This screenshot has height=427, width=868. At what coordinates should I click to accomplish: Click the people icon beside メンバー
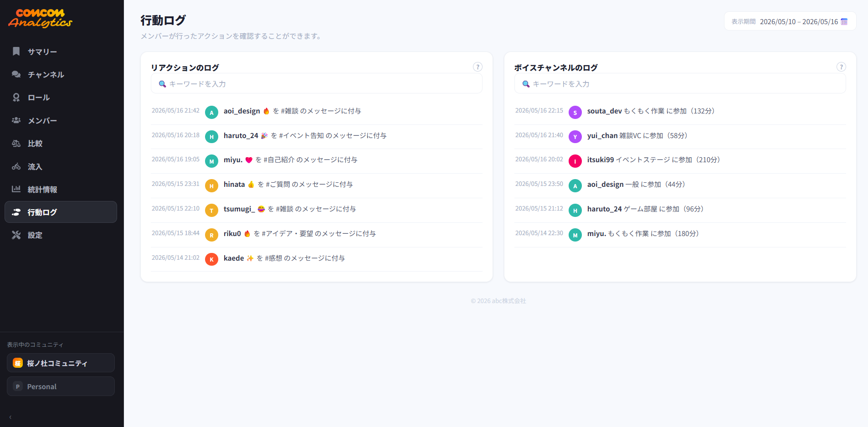[x=16, y=120]
